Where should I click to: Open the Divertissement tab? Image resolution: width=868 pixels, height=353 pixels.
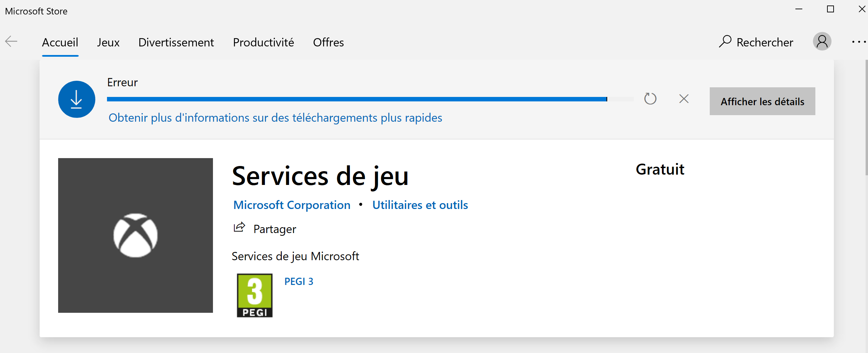point(176,42)
